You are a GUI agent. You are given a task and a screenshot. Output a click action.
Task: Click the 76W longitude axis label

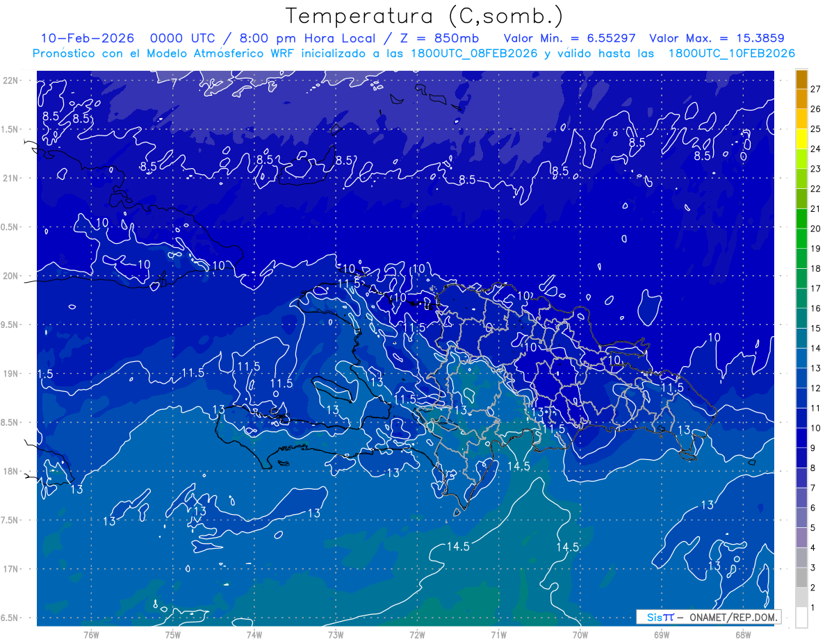point(91,635)
